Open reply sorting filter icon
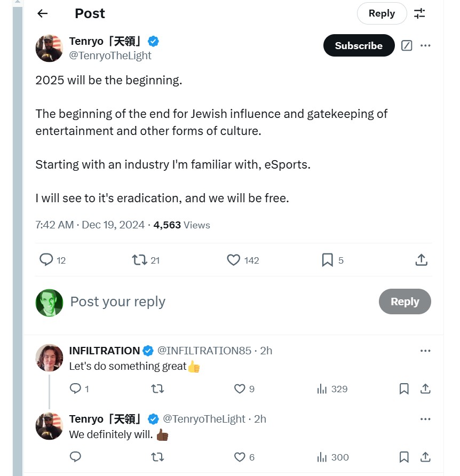Viewport: 460px width, 476px height. click(x=420, y=14)
